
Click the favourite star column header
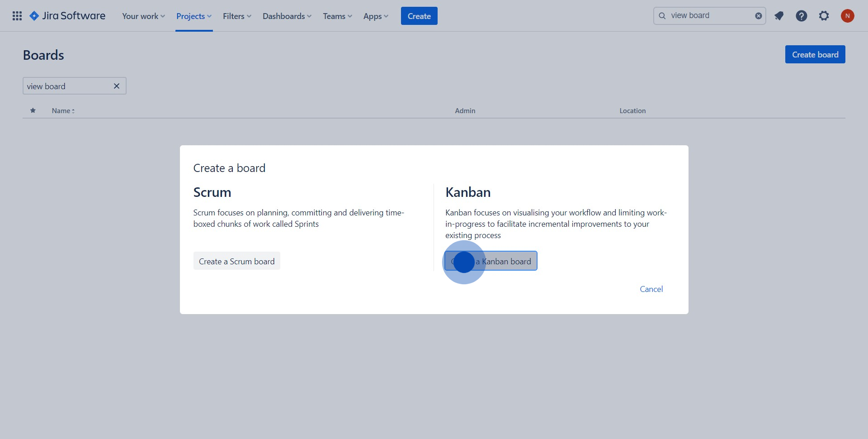pos(33,110)
